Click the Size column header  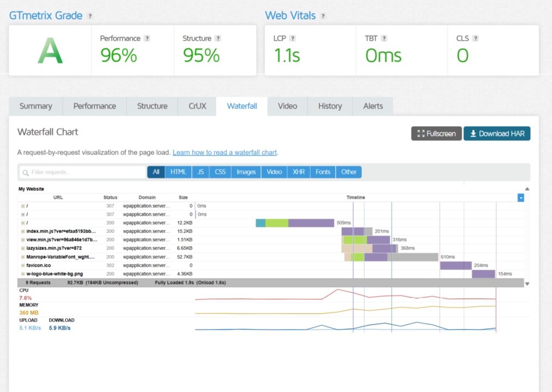pos(183,197)
